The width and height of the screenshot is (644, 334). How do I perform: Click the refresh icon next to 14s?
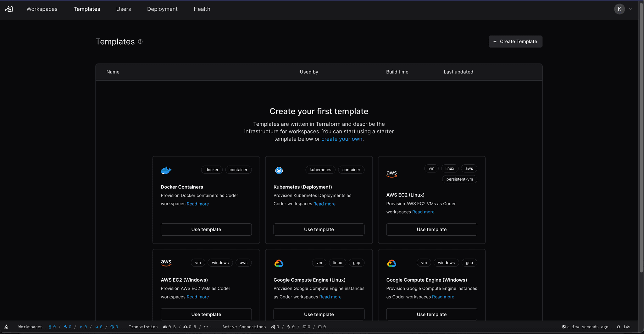619,327
